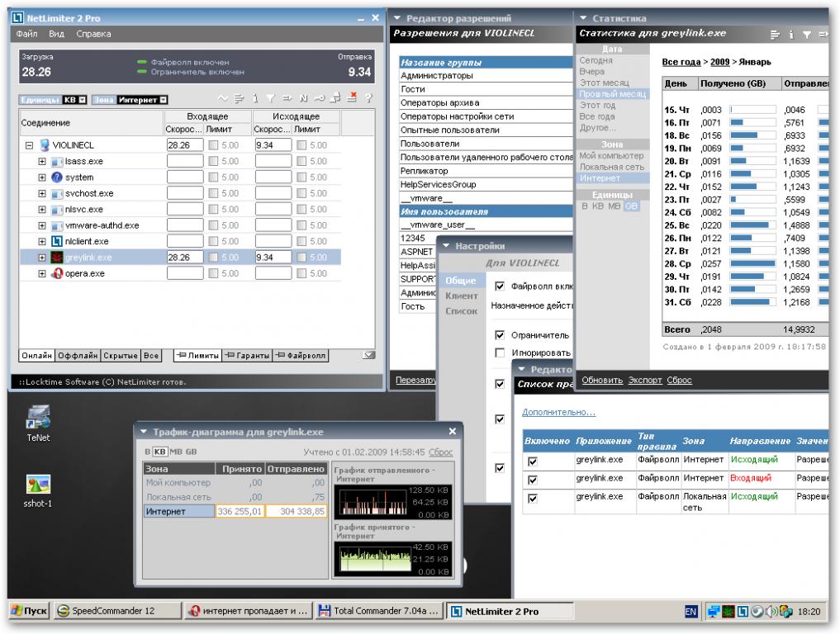Viewport: 840px width, 634px height.
Task: Click the red X remove icon in toolbar
Action: [x=352, y=98]
